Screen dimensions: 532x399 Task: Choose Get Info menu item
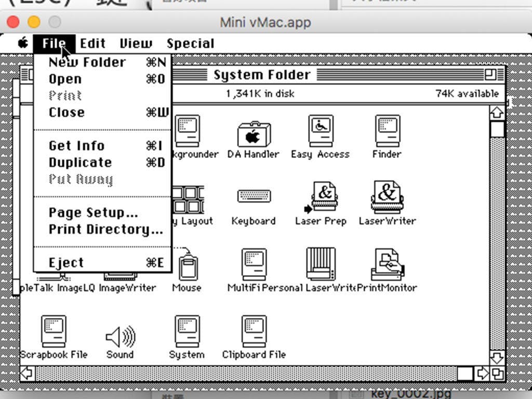[x=103, y=145]
